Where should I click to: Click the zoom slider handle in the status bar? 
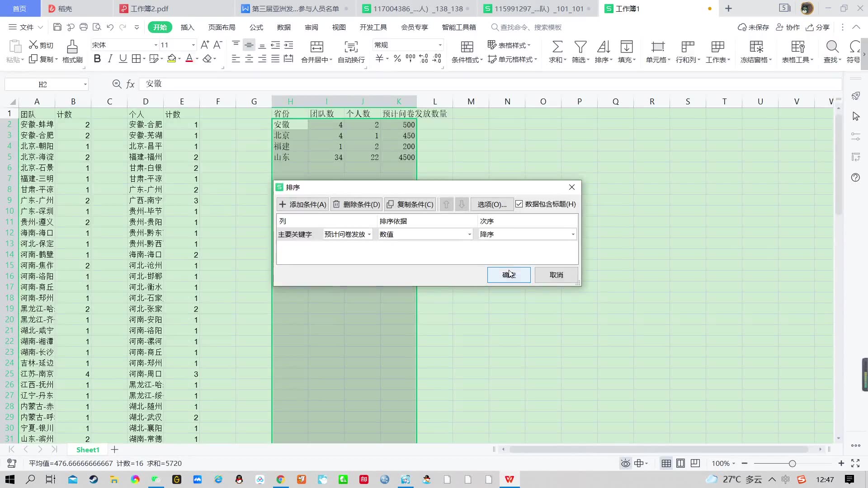coord(792,463)
